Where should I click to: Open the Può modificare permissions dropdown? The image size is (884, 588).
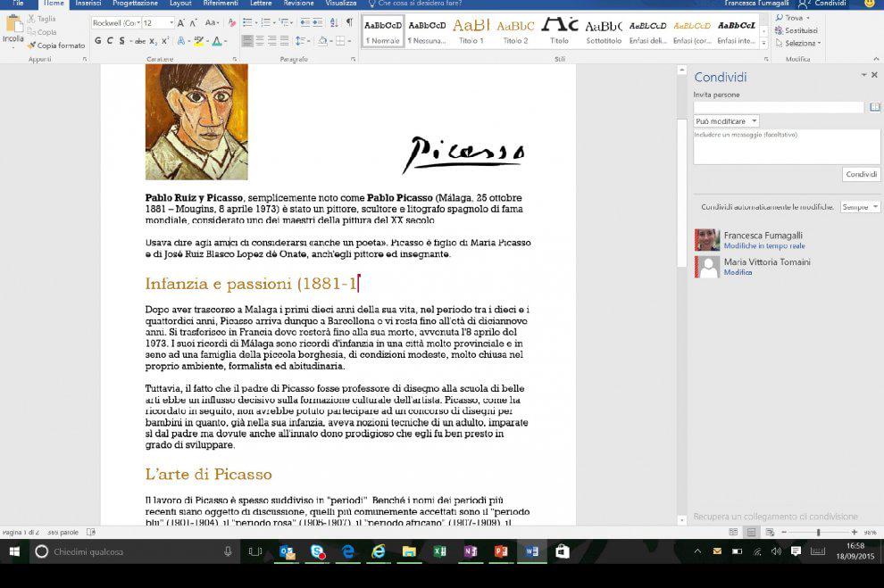tap(726, 120)
